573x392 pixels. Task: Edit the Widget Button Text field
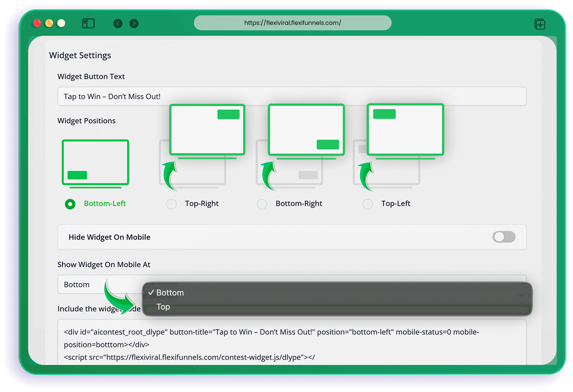[291, 96]
